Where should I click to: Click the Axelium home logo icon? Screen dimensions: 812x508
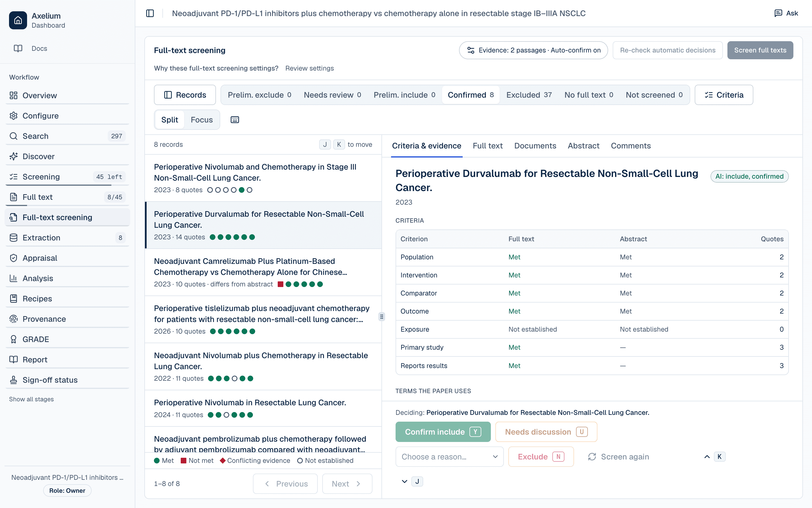click(x=18, y=20)
